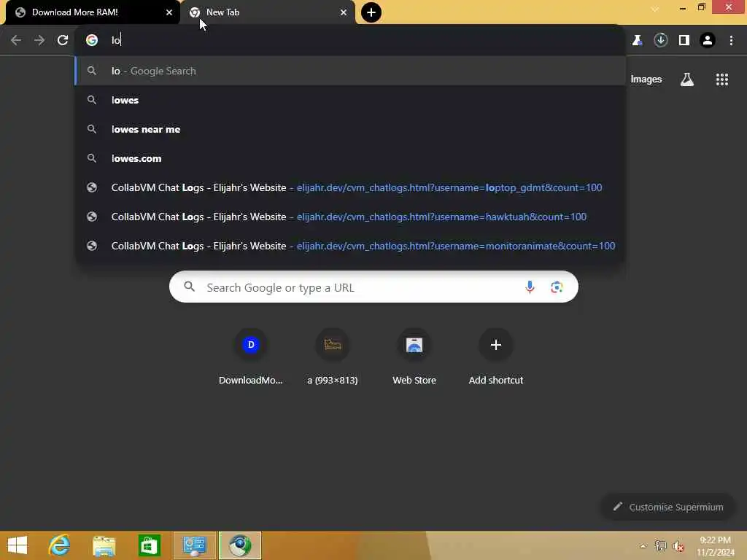Open the Windows Start button
The height and width of the screenshot is (560, 747).
pyautogui.click(x=18, y=545)
